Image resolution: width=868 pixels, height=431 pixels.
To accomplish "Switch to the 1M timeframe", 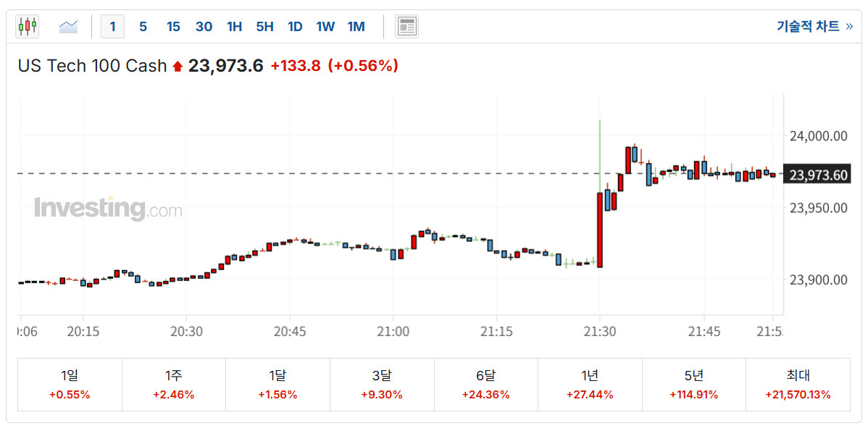I will pyautogui.click(x=356, y=27).
